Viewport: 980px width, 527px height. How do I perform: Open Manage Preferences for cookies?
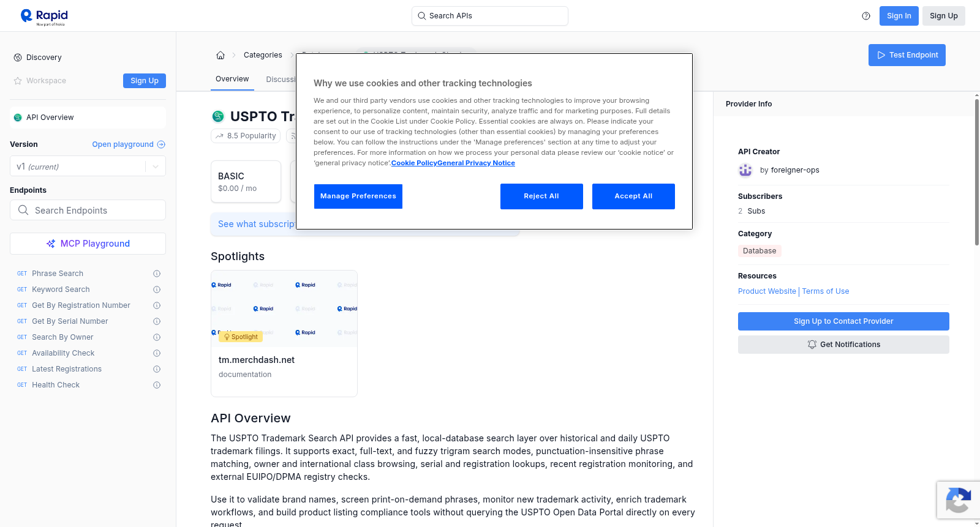pos(358,196)
